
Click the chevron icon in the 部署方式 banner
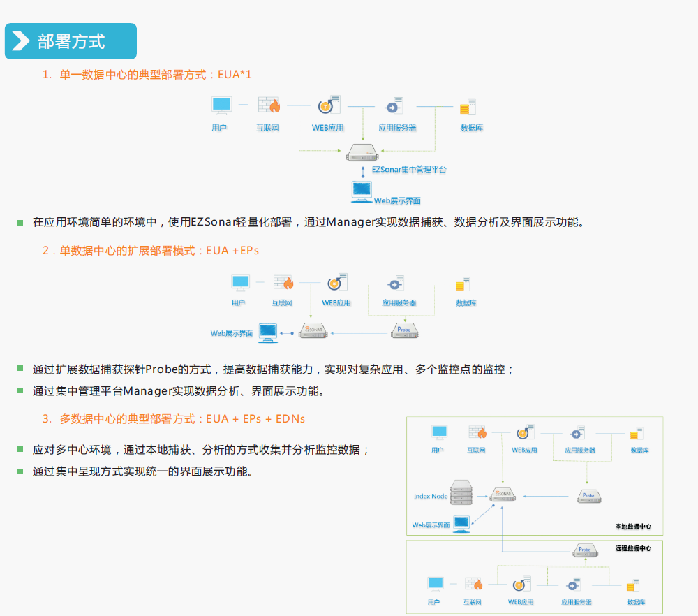coord(20,41)
